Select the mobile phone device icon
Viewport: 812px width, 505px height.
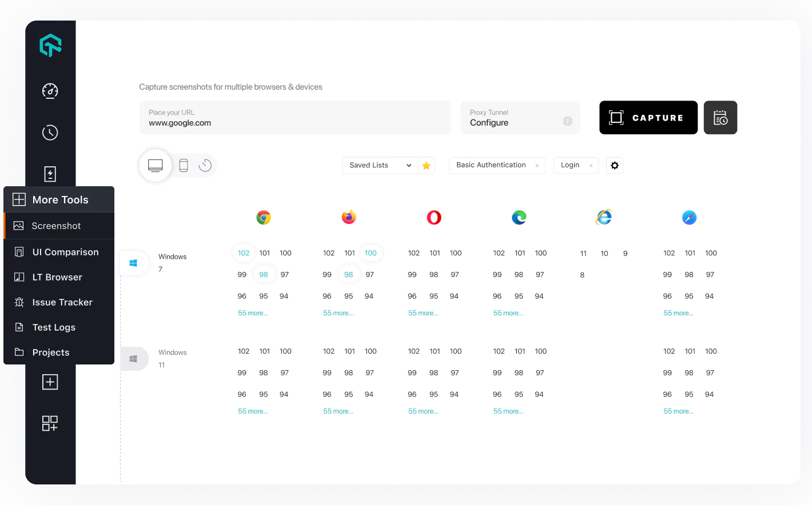184,166
